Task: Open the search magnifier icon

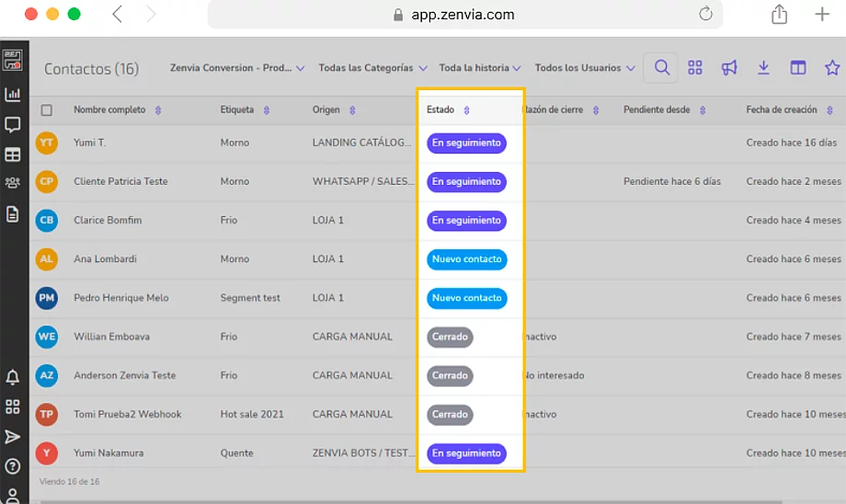Action: tap(661, 67)
